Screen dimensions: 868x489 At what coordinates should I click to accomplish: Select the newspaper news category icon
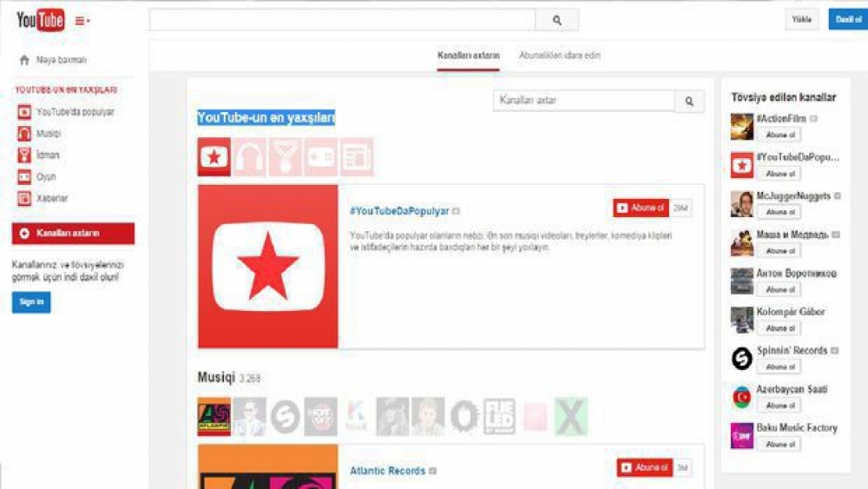click(357, 156)
